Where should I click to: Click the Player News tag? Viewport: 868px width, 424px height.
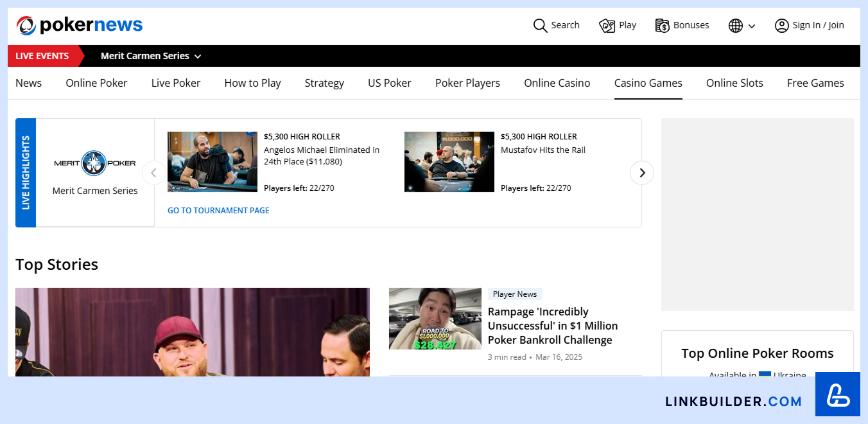point(515,294)
